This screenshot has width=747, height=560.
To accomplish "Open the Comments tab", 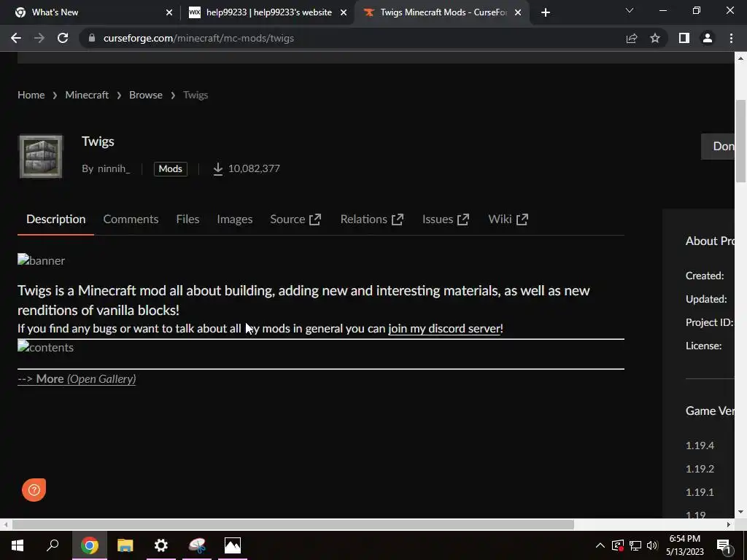I will point(131,219).
